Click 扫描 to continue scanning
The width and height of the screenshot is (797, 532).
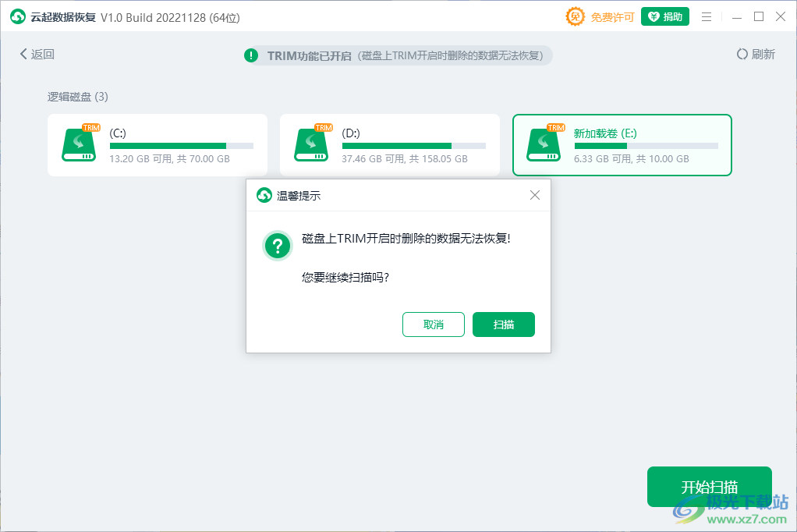click(x=503, y=324)
